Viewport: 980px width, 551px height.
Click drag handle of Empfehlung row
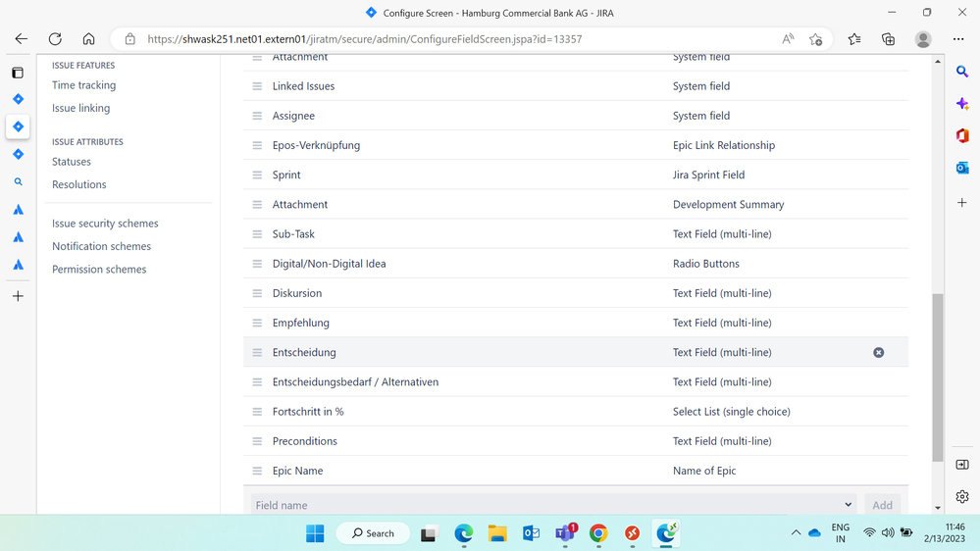click(257, 323)
